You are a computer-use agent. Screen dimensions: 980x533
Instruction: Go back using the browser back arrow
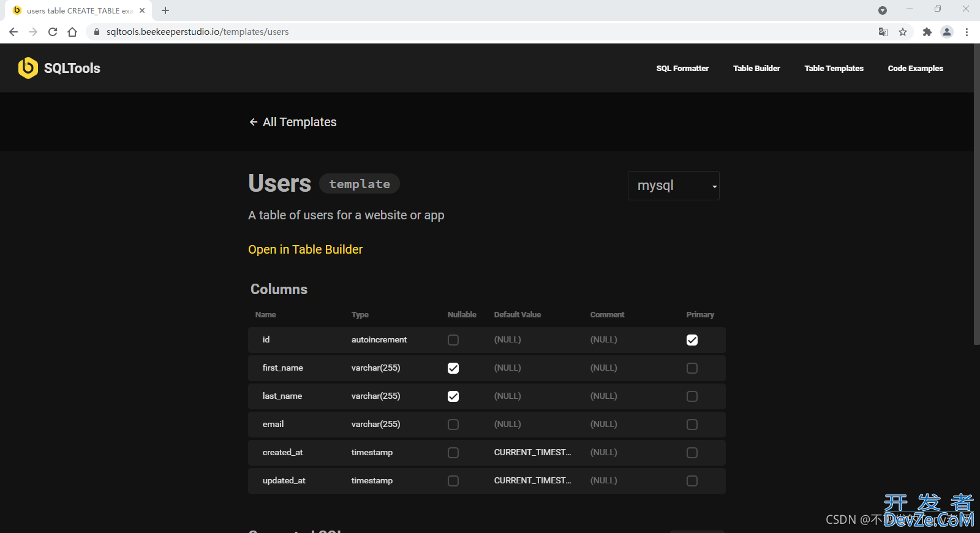[13, 32]
